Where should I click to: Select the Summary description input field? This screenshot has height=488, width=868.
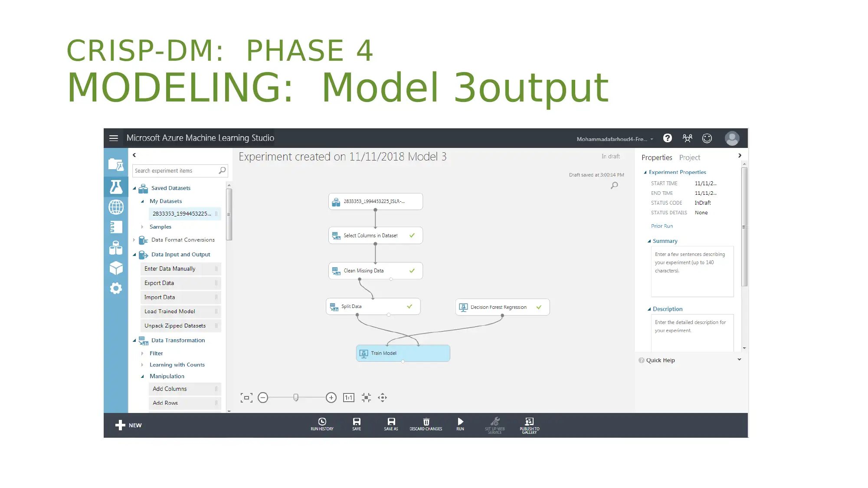coord(691,272)
